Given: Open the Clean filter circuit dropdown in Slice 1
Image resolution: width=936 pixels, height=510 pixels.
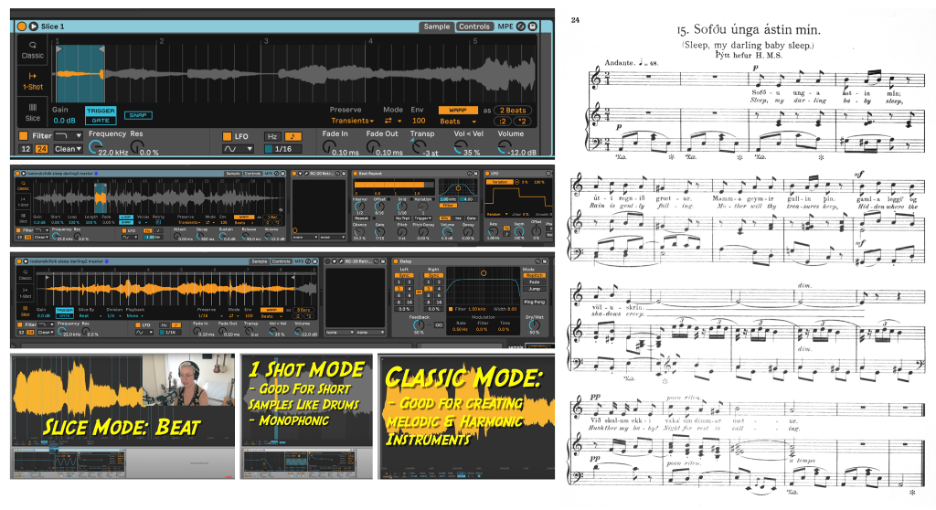Looking at the screenshot, I should [68, 149].
